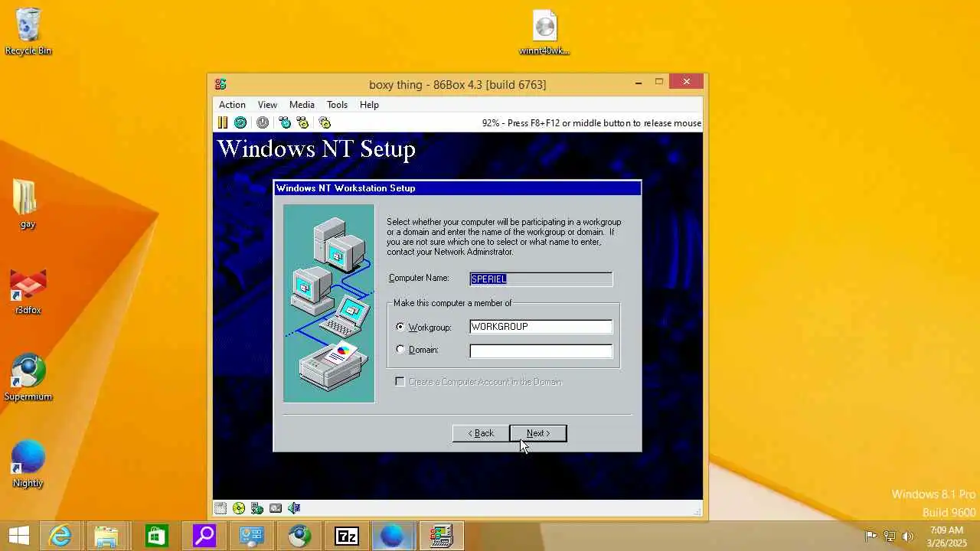The image size is (980, 551).
Task: Open the View menu
Action: coord(267,105)
